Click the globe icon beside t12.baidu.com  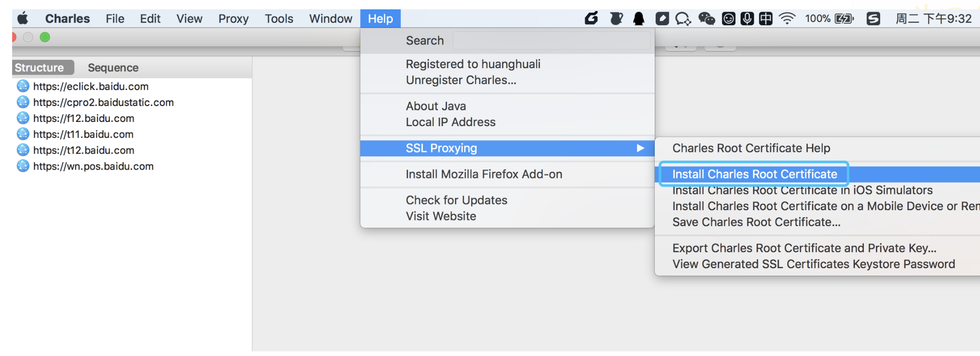23,150
